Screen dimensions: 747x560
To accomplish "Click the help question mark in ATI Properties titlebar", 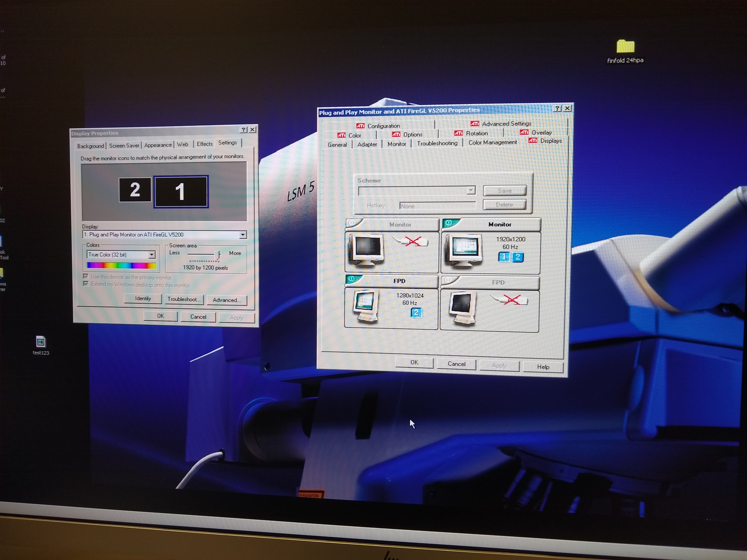I will pos(557,108).
